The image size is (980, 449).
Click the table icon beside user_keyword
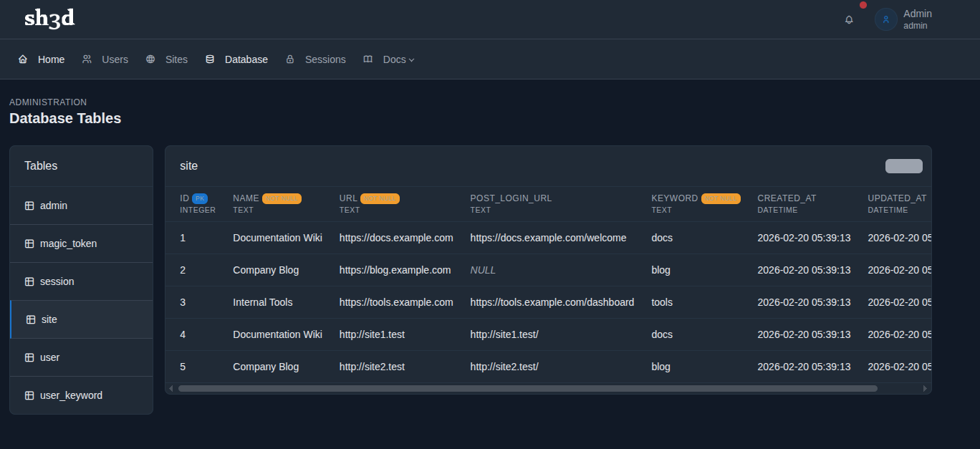(x=29, y=395)
